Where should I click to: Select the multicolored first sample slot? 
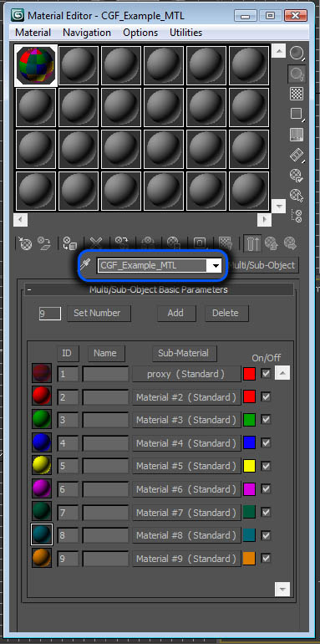36,66
